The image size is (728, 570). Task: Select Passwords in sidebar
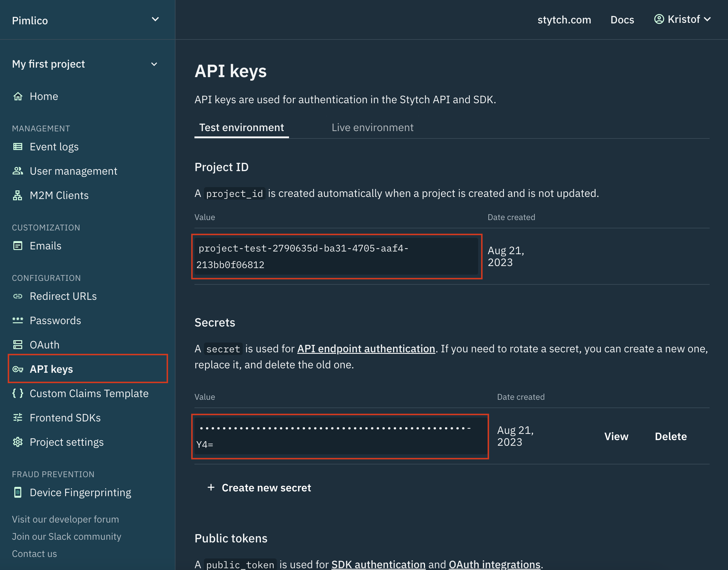click(55, 320)
